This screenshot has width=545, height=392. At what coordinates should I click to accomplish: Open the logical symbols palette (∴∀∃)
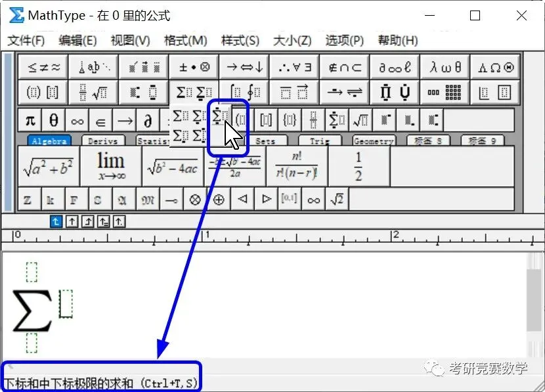click(x=294, y=67)
